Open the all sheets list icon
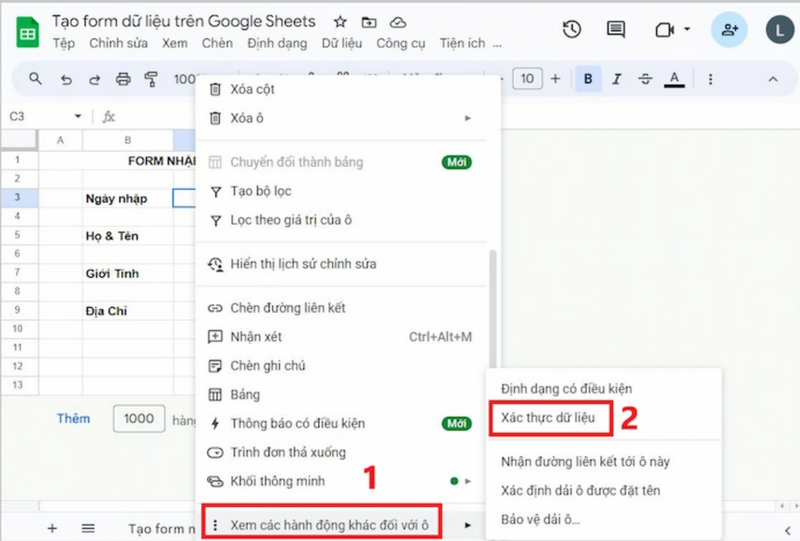 coord(88,528)
